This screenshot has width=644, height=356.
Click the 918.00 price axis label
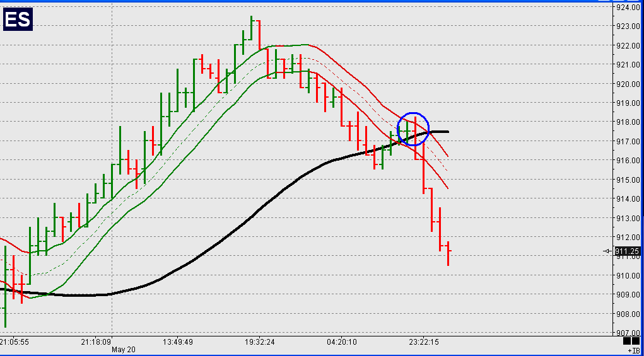click(628, 122)
